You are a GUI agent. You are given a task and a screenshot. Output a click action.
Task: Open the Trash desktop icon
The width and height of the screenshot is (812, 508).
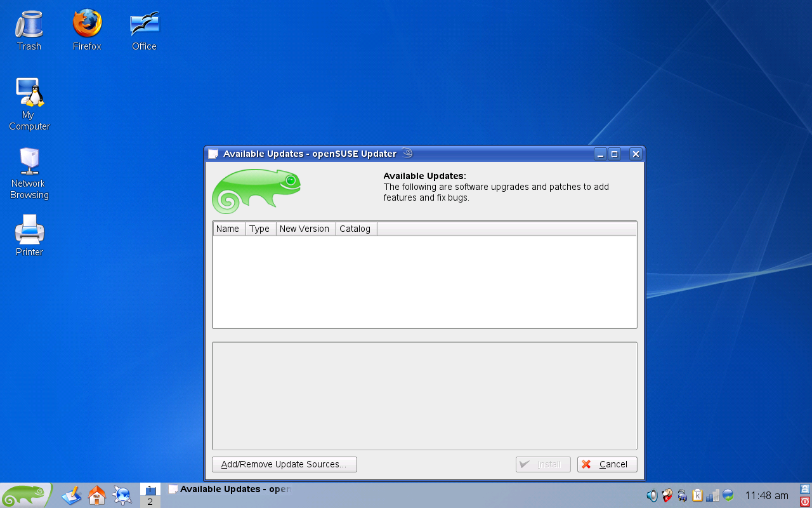(29, 30)
